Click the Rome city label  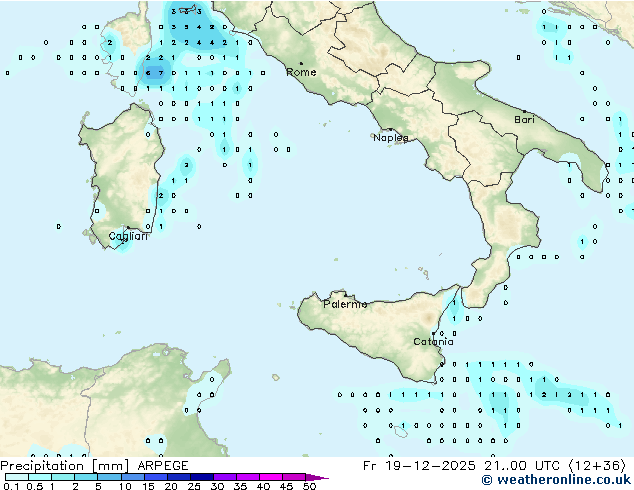[301, 72]
